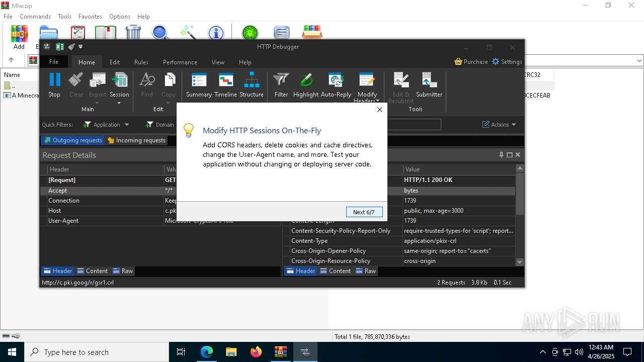
Task: Select request panel Raw tab
Action: [123, 271]
